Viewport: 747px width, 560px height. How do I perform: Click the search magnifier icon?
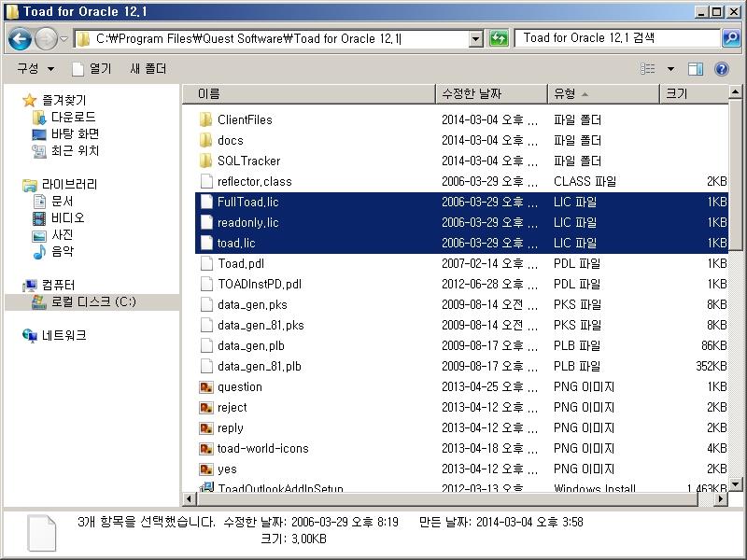(731, 38)
